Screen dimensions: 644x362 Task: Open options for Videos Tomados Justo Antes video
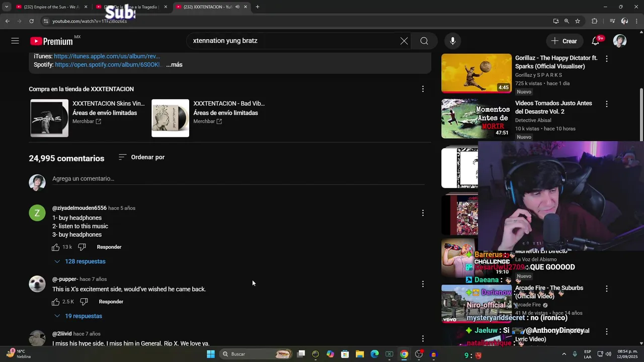pos(606,104)
